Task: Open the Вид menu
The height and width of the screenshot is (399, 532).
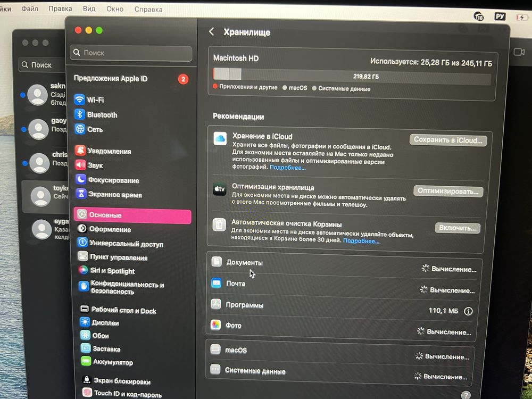Action: tap(89, 9)
